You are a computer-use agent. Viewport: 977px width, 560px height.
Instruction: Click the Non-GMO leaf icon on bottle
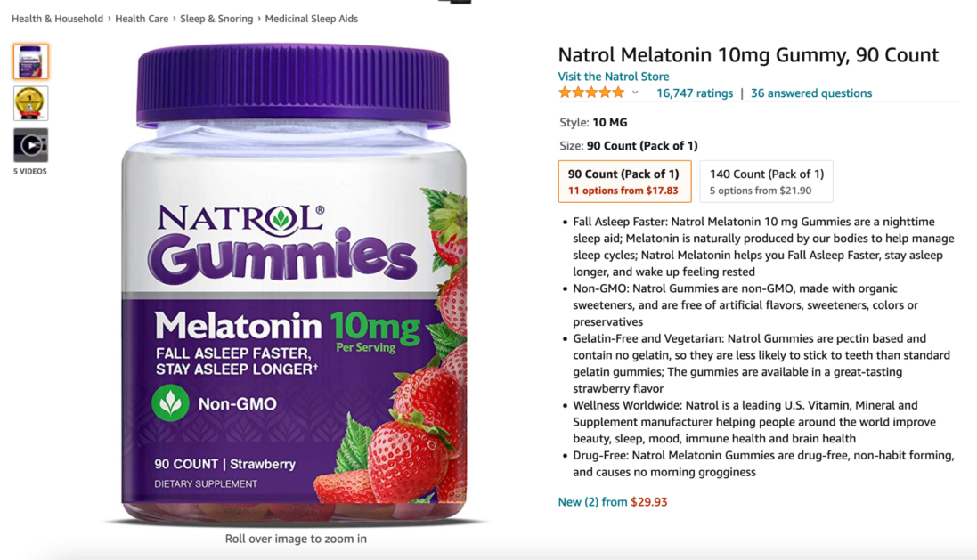(x=171, y=403)
